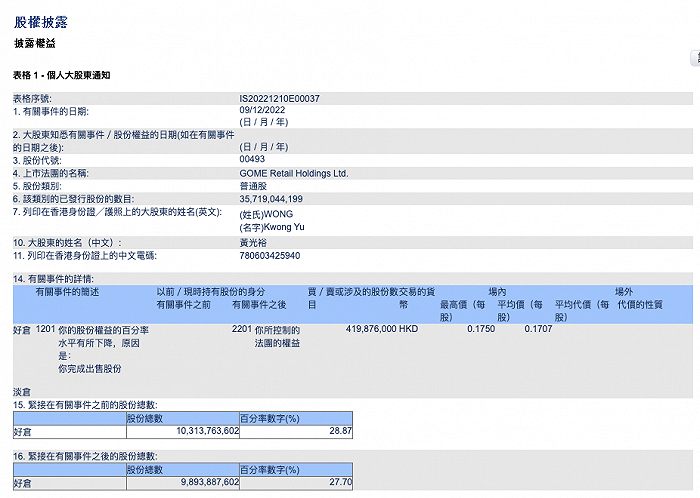
Task: Click the surname entry (姓氏)WONG
Action: [266, 214]
